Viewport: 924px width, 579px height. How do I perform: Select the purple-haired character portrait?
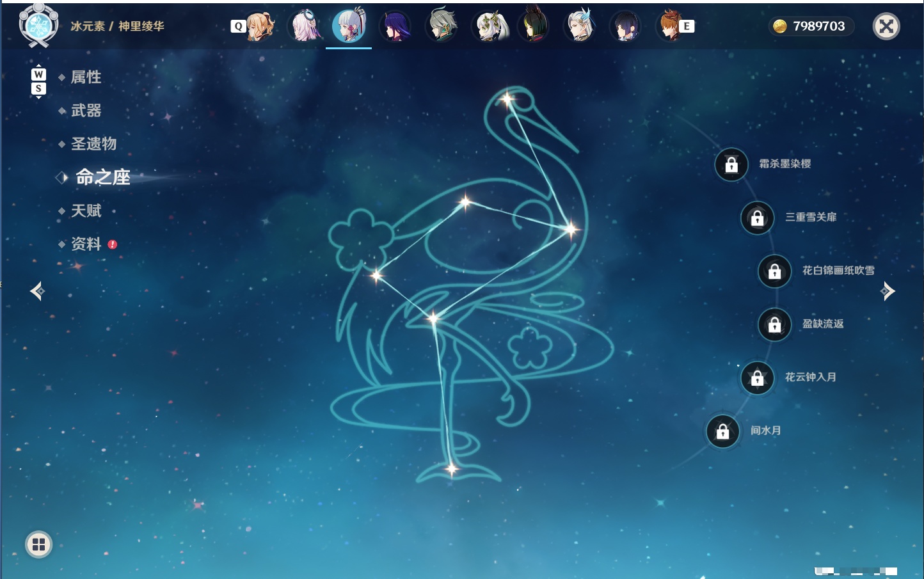(x=395, y=26)
